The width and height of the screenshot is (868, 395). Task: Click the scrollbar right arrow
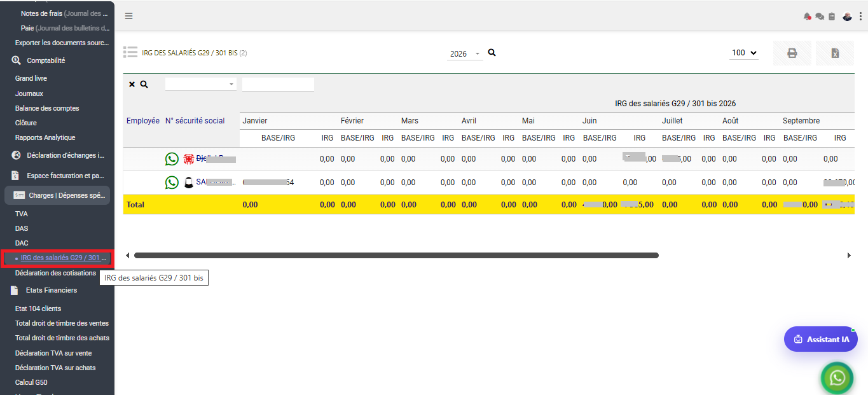coord(849,255)
